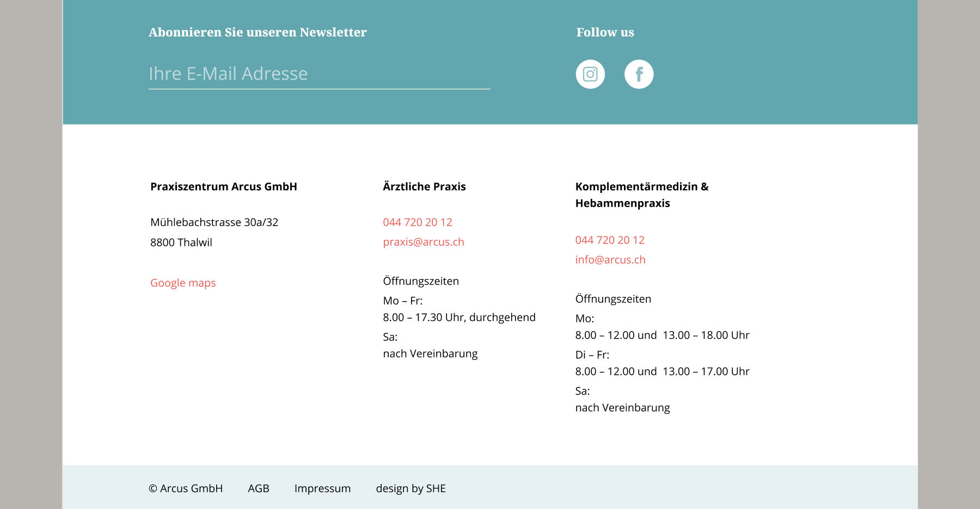Follow the design by SHE link
The image size is (980, 509).
pyautogui.click(x=411, y=488)
